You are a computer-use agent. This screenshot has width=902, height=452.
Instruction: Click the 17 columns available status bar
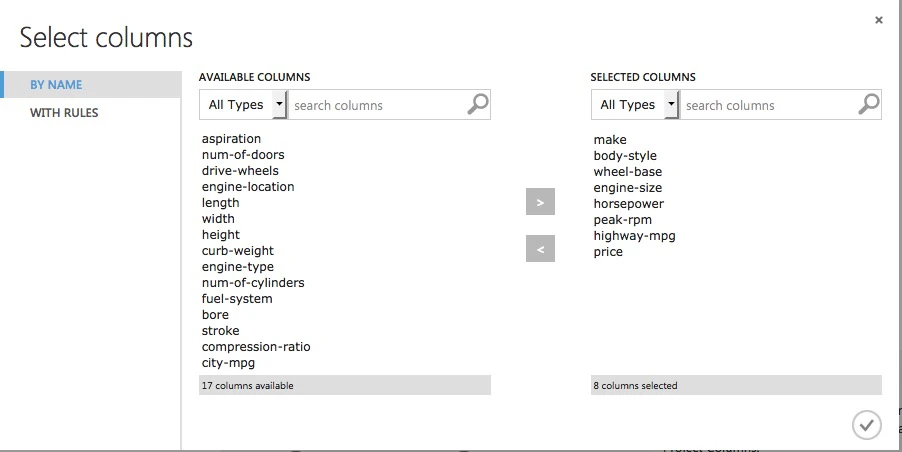pyautogui.click(x=345, y=385)
